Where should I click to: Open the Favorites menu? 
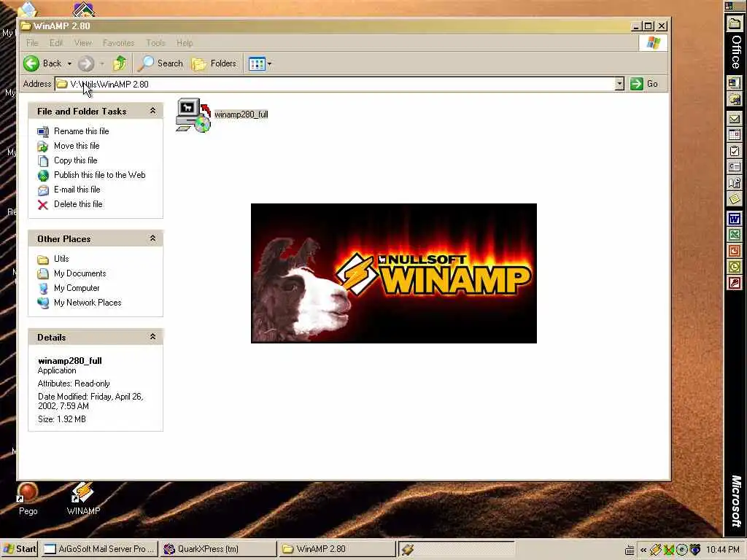(119, 43)
